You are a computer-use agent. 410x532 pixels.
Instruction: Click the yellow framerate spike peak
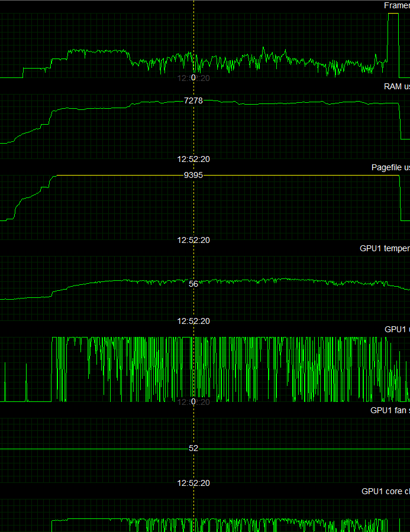pyautogui.click(x=393, y=14)
